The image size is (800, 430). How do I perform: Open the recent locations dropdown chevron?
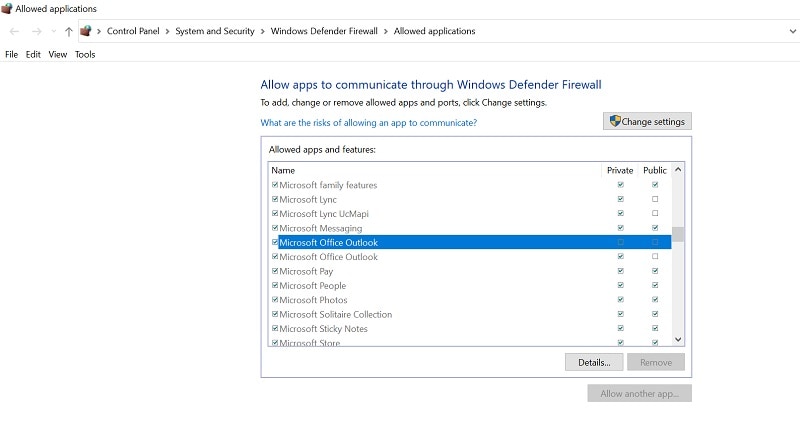pos(53,31)
